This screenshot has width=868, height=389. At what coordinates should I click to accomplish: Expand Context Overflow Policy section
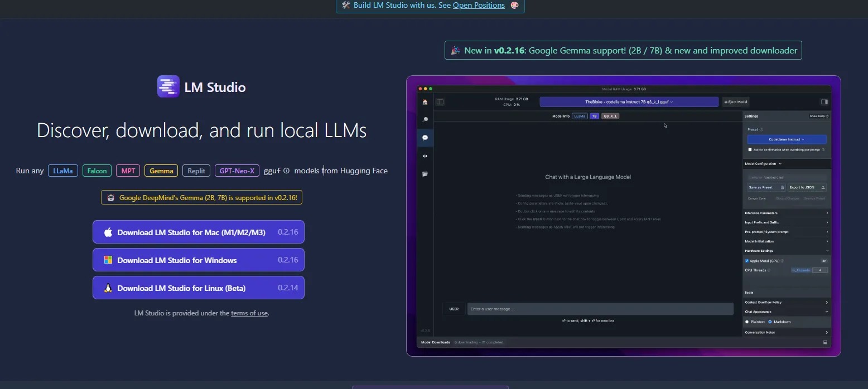pos(787,302)
